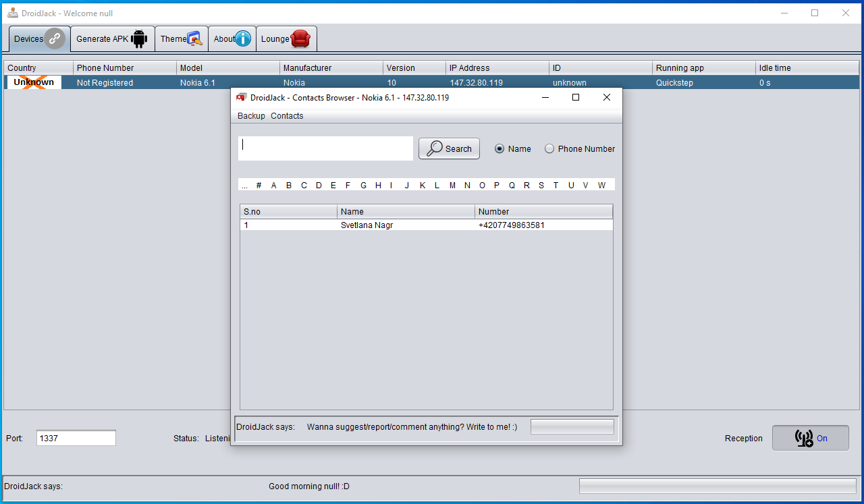Screen dimensions: 864x504
Task: Filter contacts by letter W
Action: tap(601, 185)
